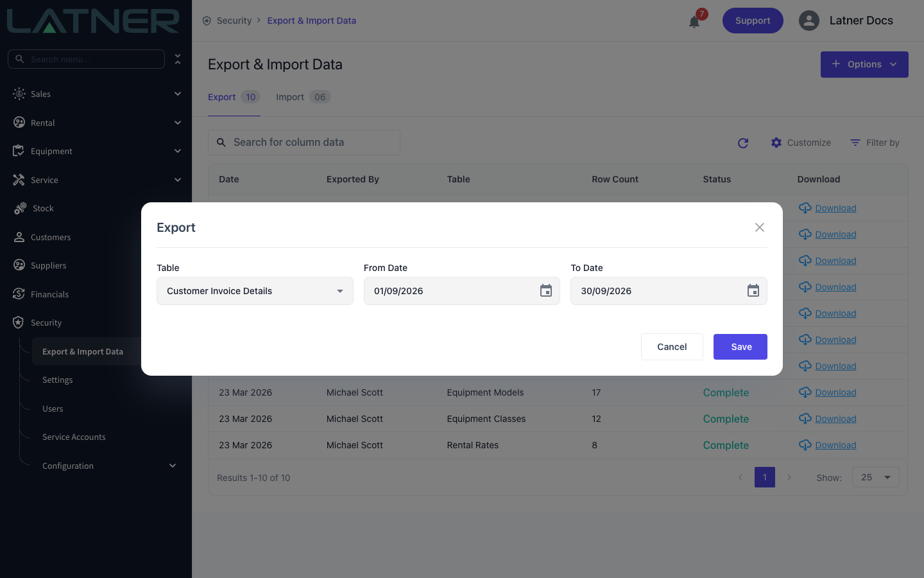Open the From Date calendar picker
Screen dimensions: 924x578
(546, 291)
